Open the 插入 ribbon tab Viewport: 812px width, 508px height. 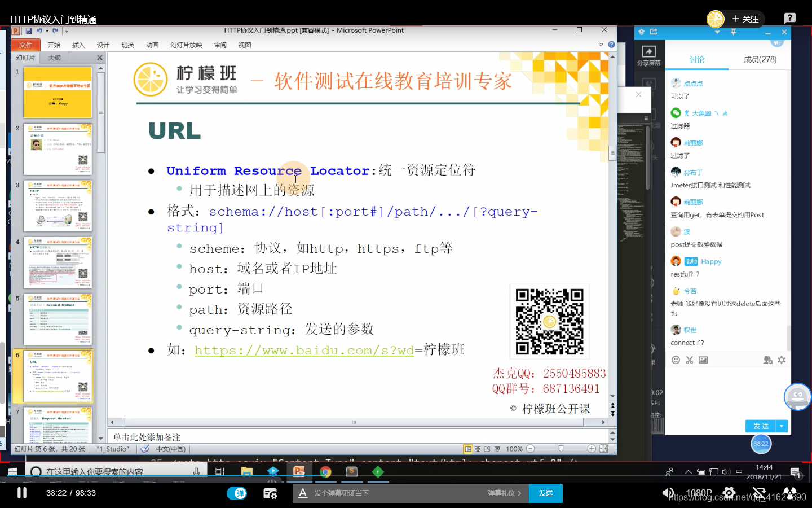[x=78, y=45]
